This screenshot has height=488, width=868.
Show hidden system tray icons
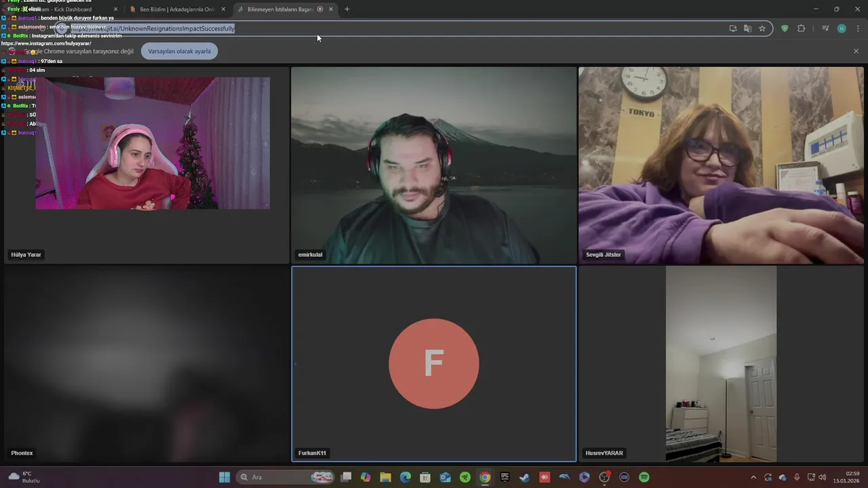[753, 477]
